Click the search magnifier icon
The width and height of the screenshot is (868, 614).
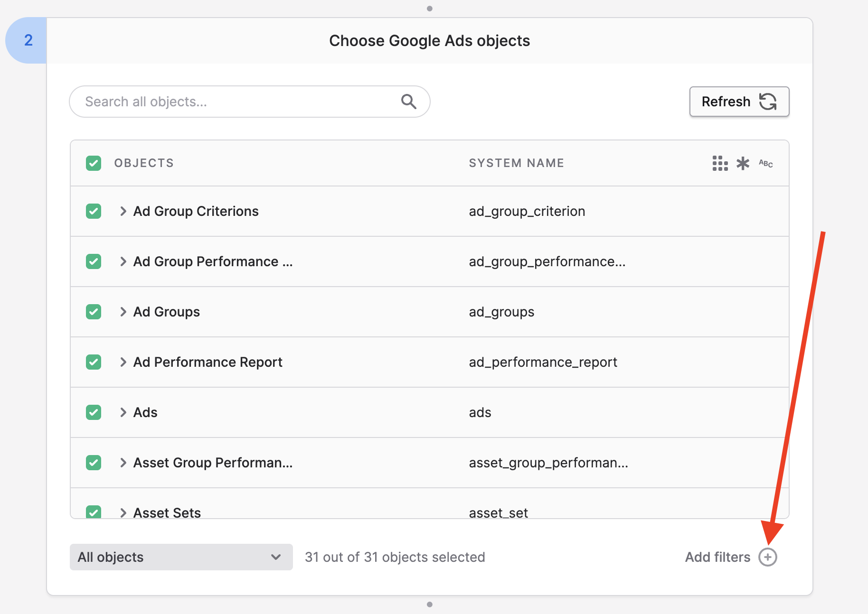pyautogui.click(x=408, y=102)
